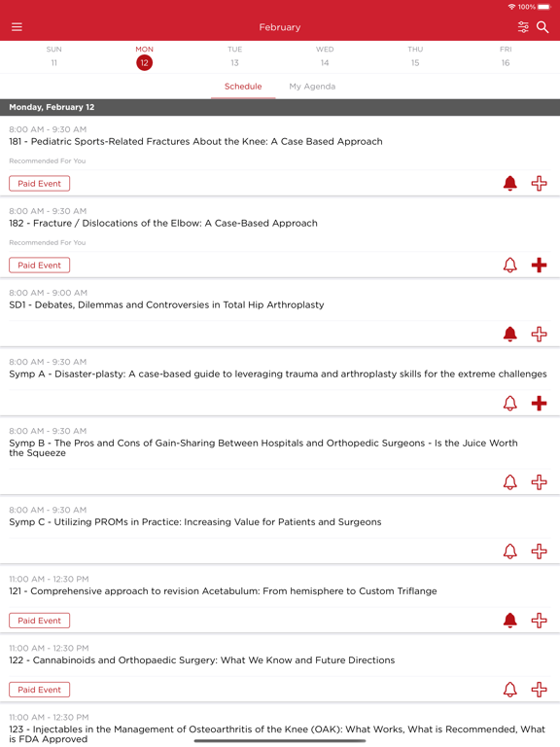Open session 182 Fracture / Dislocations of Elbow

163,223
